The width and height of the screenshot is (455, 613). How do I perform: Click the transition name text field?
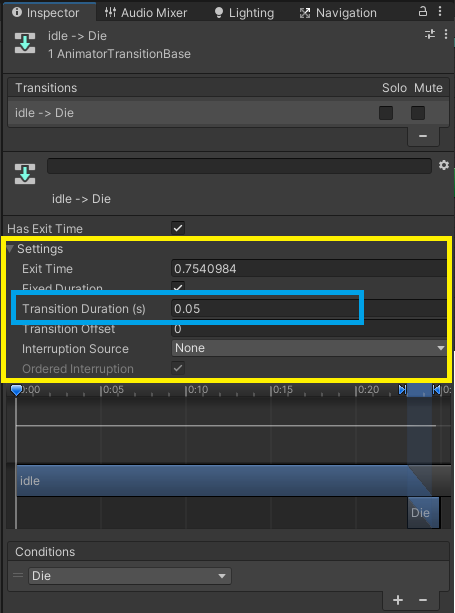pyautogui.click(x=239, y=166)
